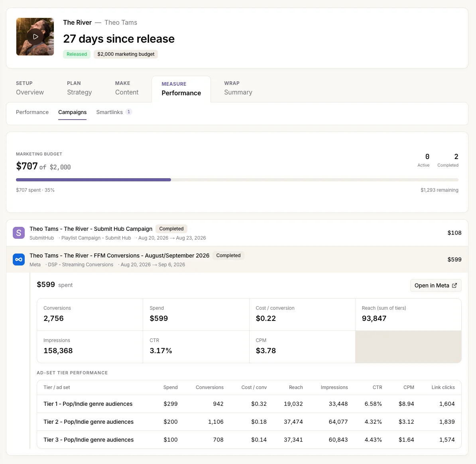This screenshot has width=476, height=464.
Task: Click the Link clicks column header
Action: 443,387
